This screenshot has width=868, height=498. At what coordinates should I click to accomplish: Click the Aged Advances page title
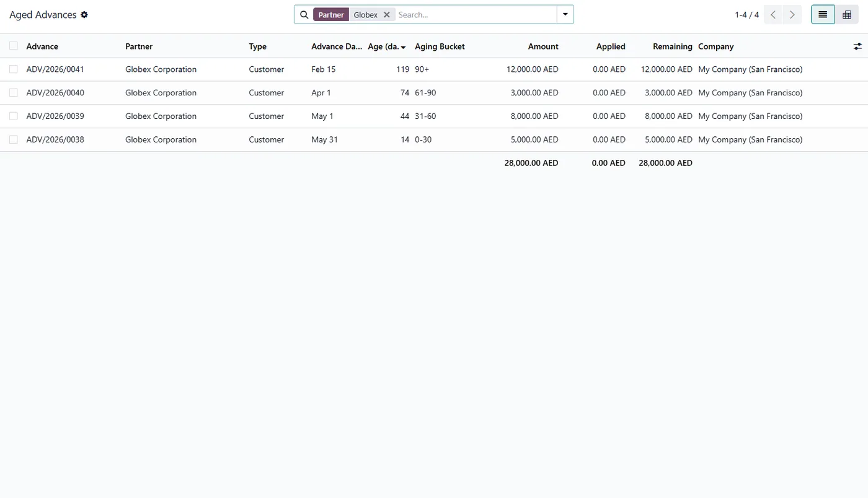(43, 14)
